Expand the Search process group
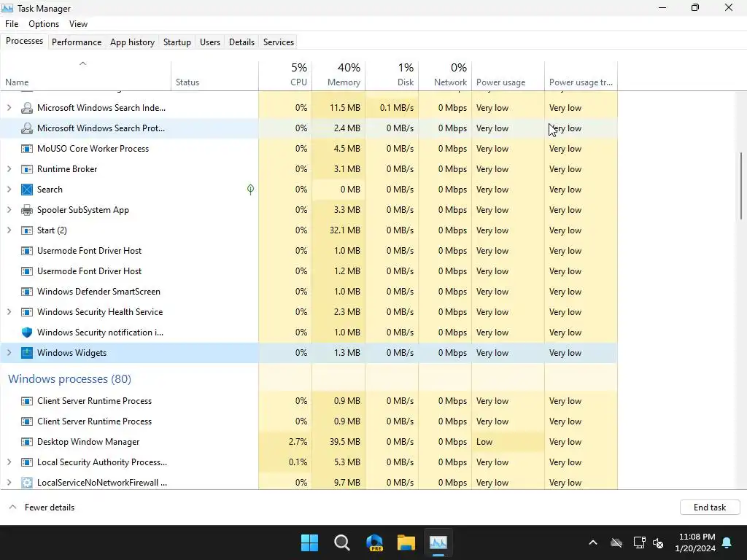This screenshot has height=560, width=747. 9,190
